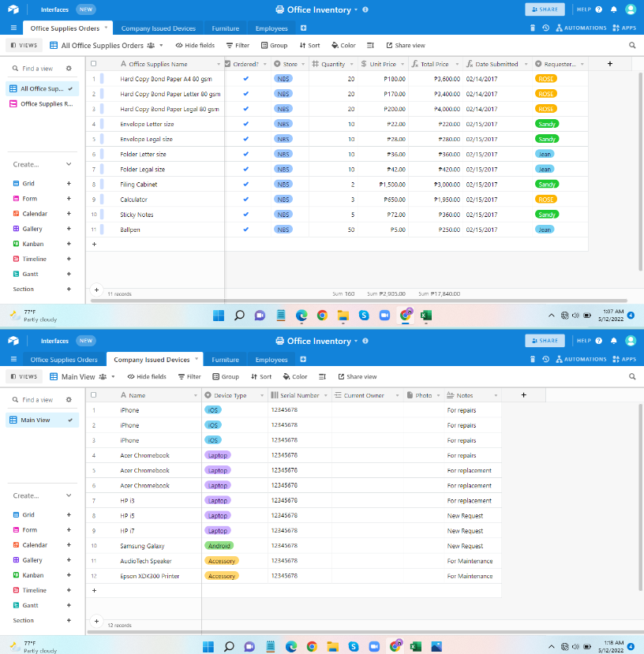Switch to Furniture tab in bottom window
This screenshot has height=654, width=644.
(x=226, y=360)
